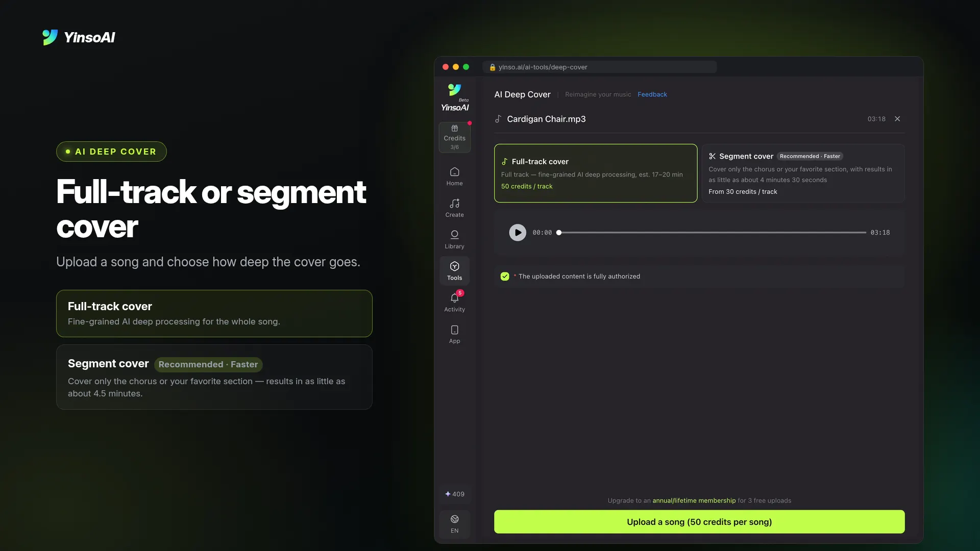The image size is (980, 551).
Task: Click the yinso.ai/ai-tools/deep-cover address bar
Action: coord(599,67)
